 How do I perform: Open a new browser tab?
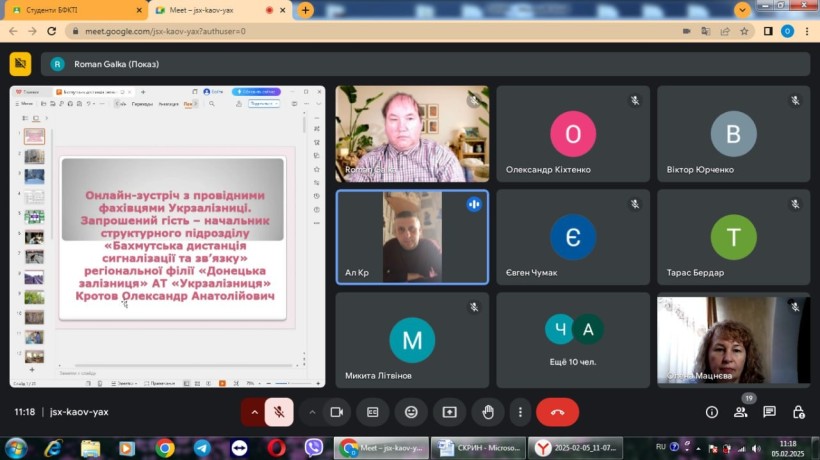pos(305,10)
